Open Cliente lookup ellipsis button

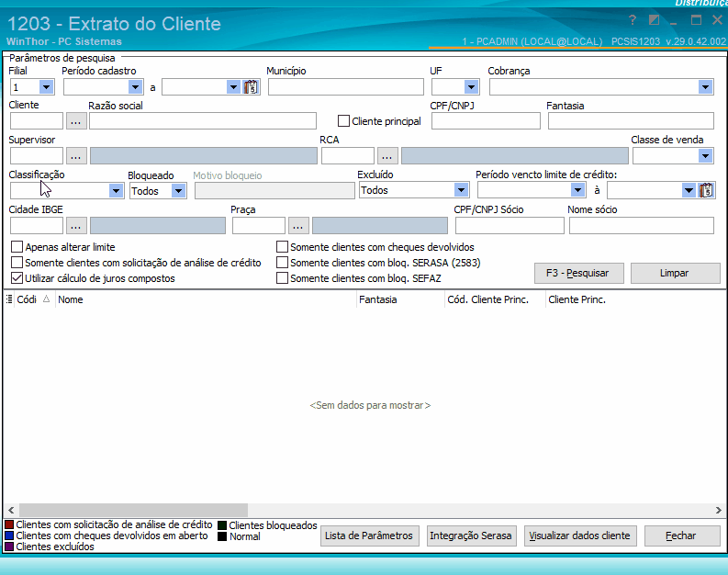point(76,121)
